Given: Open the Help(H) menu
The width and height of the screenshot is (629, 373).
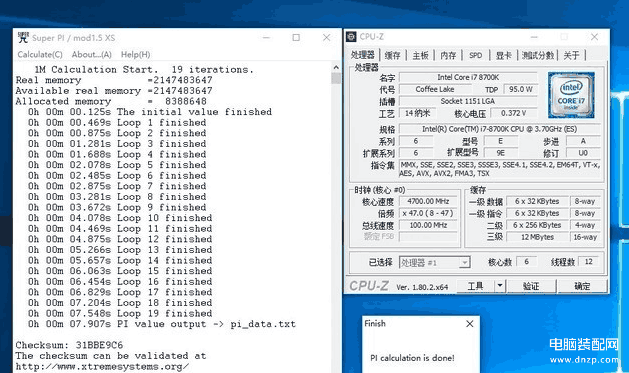Looking at the screenshot, I should click(x=136, y=55).
